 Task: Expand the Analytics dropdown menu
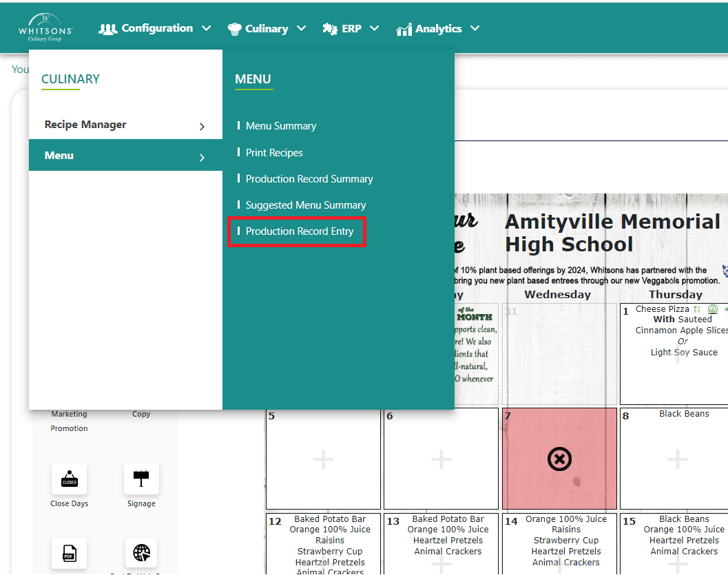pos(437,29)
